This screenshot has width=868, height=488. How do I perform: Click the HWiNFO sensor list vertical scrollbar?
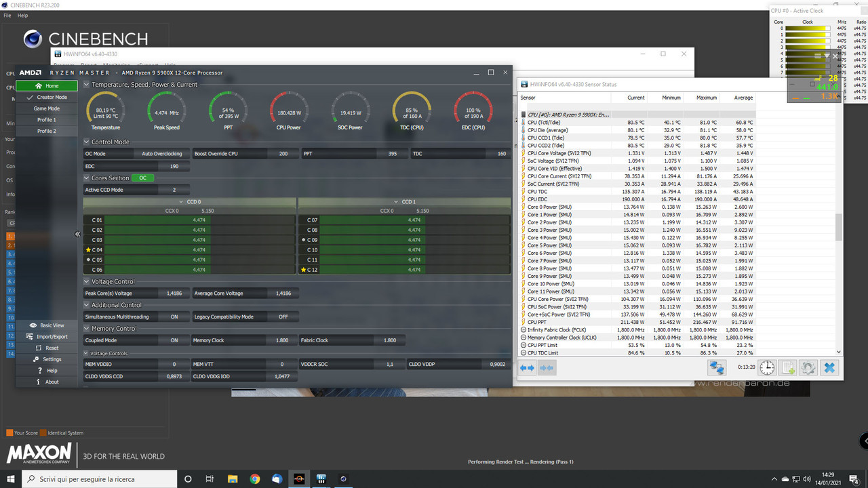(x=839, y=228)
